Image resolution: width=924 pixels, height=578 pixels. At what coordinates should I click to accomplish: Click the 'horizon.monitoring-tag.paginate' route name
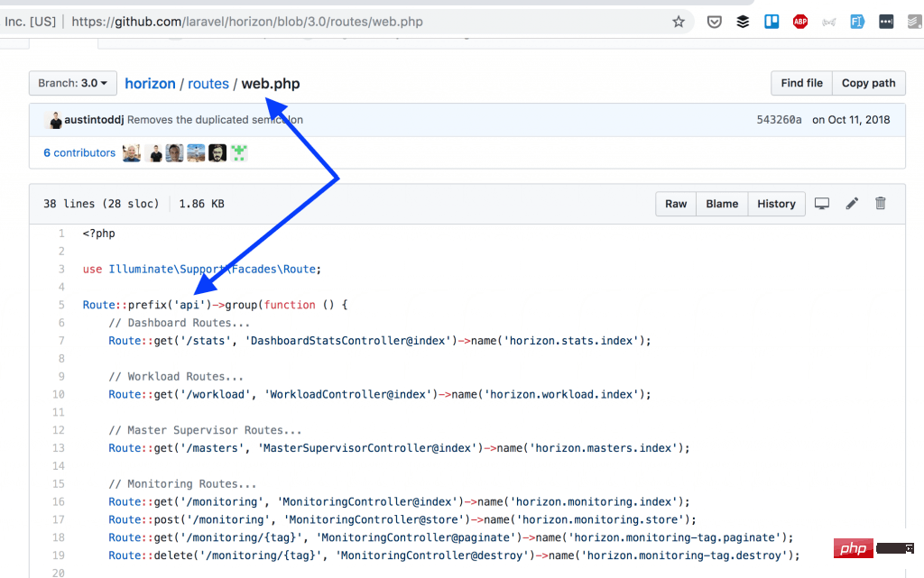(x=675, y=537)
